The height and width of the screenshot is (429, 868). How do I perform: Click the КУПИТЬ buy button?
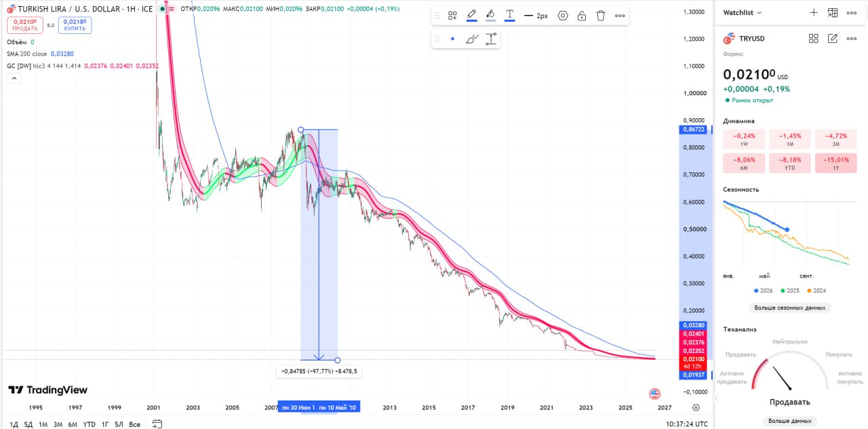[75, 25]
